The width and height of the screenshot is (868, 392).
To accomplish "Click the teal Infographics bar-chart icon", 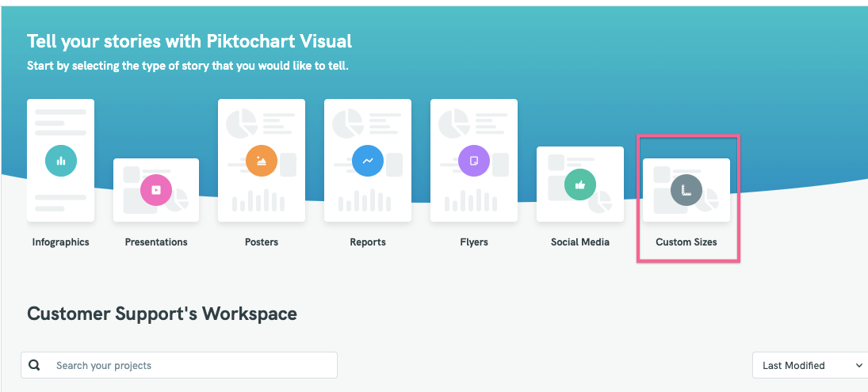I will (61, 161).
